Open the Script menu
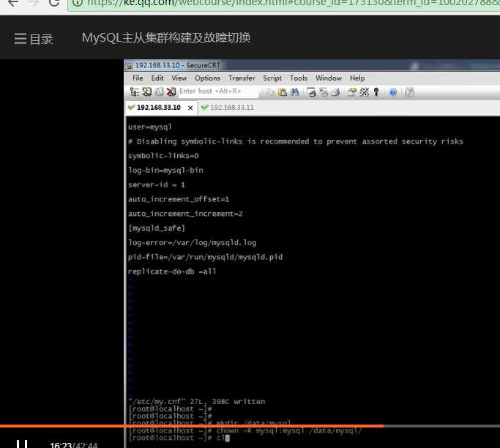 tap(272, 78)
